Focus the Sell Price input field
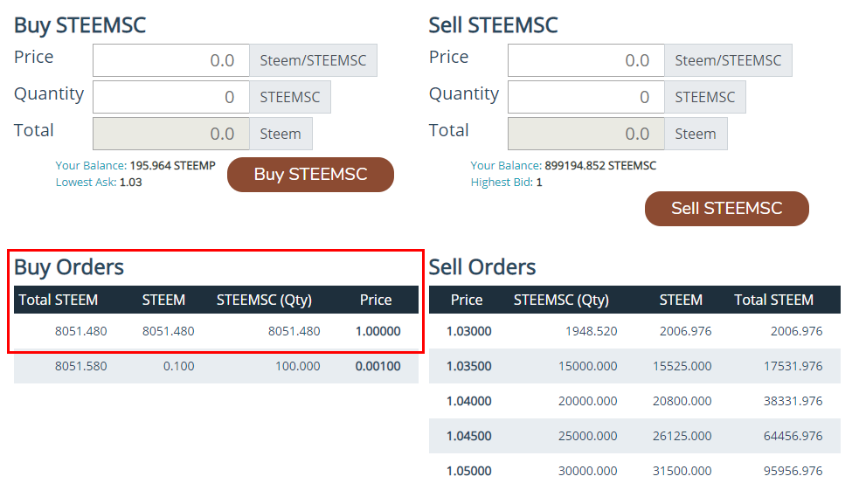This screenshot has height=504, width=859. point(585,61)
